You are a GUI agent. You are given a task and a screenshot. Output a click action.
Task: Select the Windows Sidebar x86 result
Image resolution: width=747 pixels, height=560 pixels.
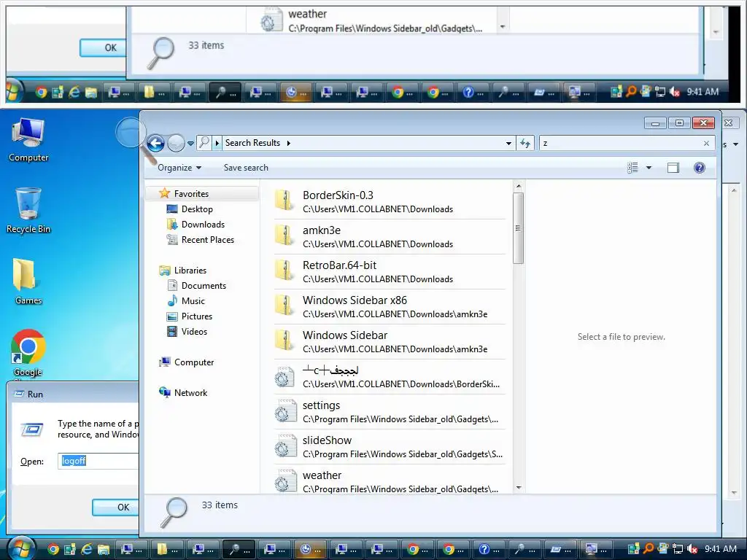(390, 307)
